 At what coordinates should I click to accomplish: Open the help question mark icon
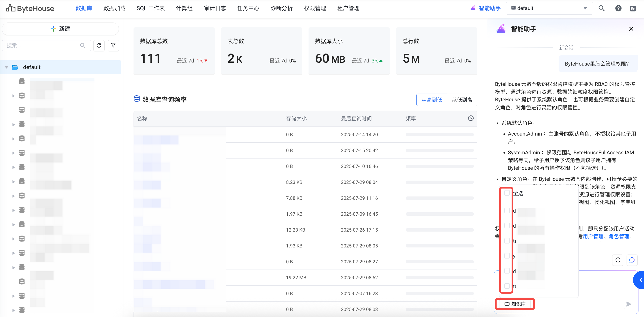pyautogui.click(x=618, y=8)
